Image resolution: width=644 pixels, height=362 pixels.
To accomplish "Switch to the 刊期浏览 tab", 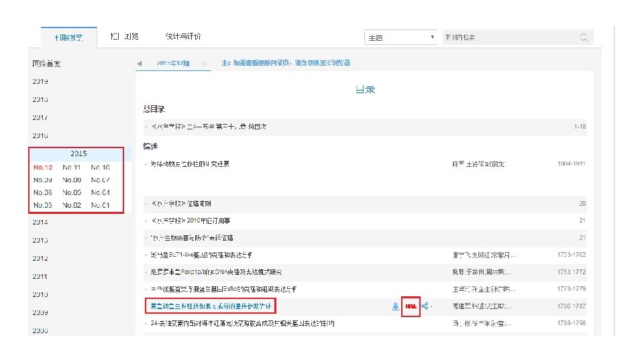I will tap(69, 38).
